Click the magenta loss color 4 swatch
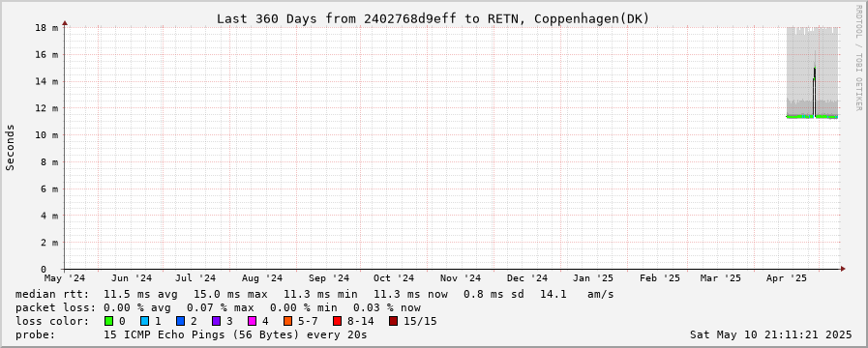 [x=252, y=321]
